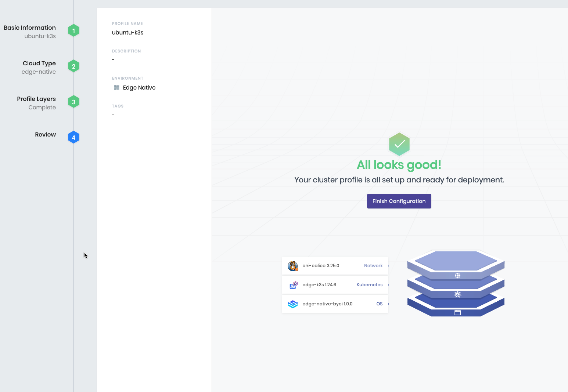Click the OS window icon on stack
Viewport: 568px width, 392px height.
[x=457, y=313]
